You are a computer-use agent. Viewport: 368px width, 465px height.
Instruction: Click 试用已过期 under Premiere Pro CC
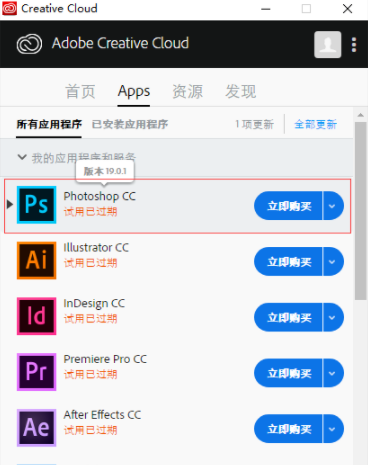tap(90, 374)
